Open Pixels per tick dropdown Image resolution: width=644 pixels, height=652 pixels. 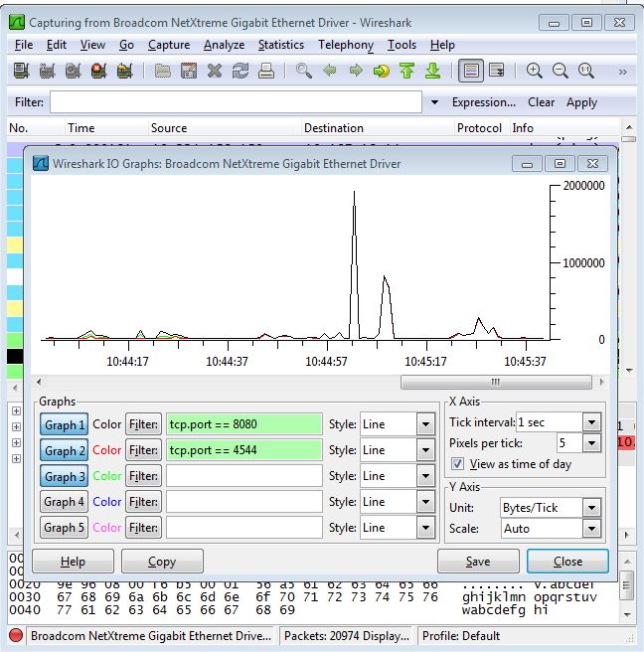click(591, 443)
